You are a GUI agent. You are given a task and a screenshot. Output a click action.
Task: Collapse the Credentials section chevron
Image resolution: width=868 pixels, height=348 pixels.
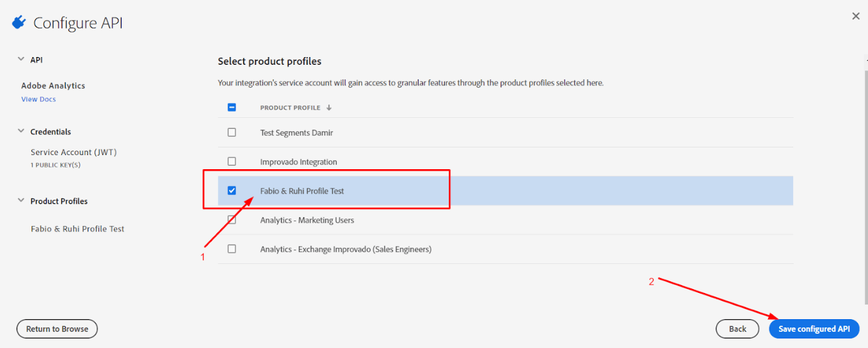point(21,131)
